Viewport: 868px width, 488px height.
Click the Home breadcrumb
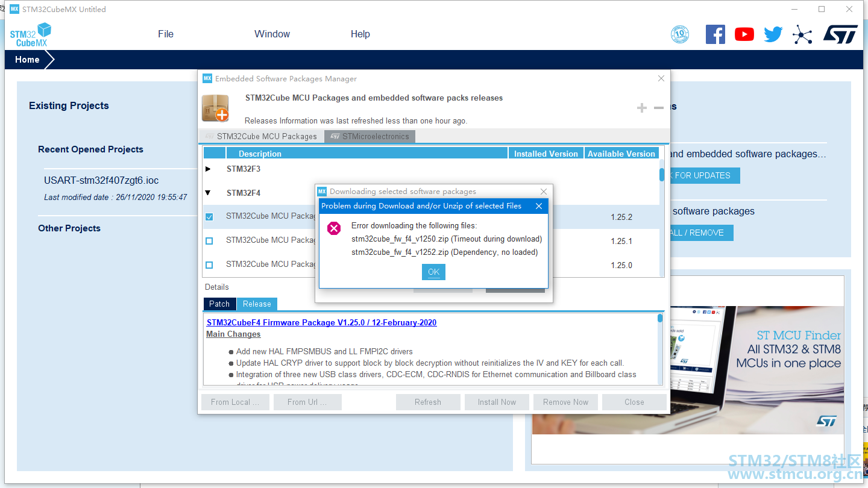click(x=27, y=60)
